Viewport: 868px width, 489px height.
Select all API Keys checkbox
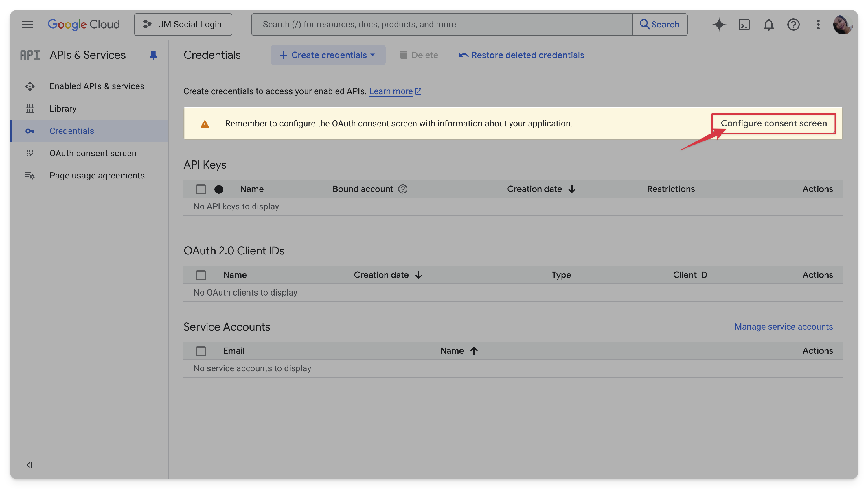pyautogui.click(x=201, y=189)
